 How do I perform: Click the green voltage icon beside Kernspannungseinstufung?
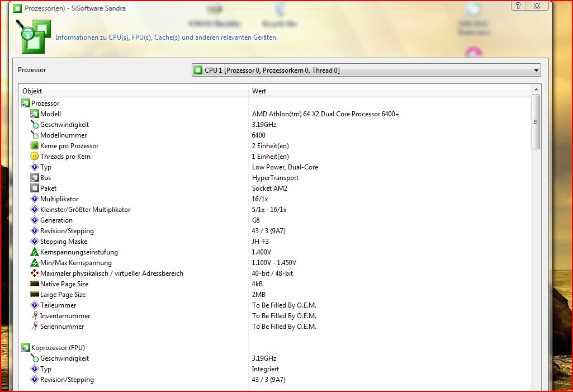[34, 252]
